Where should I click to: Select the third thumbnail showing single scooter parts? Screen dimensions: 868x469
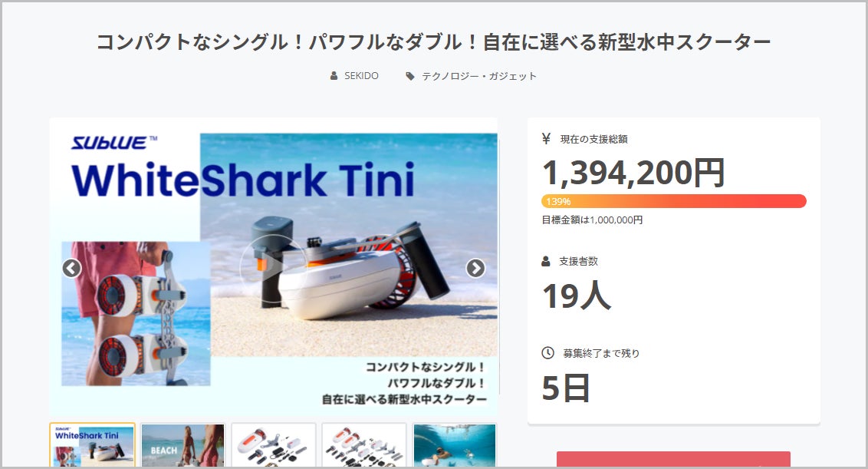[x=274, y=445]
